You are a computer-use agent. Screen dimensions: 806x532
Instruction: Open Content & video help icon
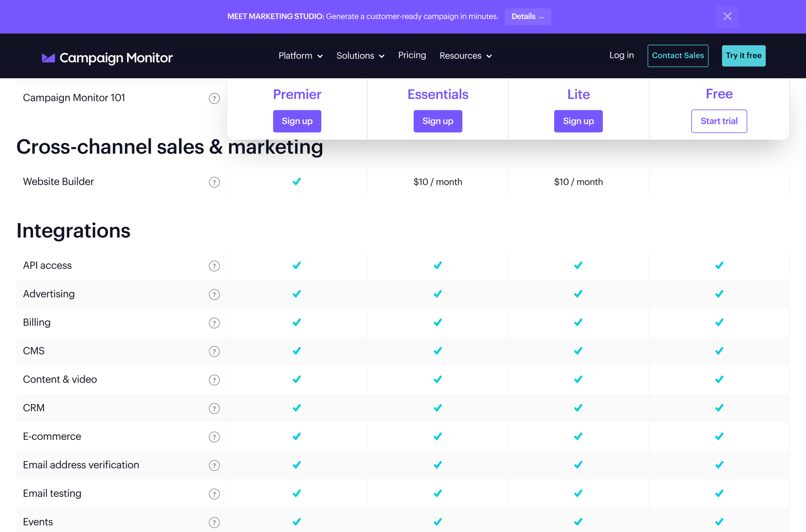click(214, 380)
